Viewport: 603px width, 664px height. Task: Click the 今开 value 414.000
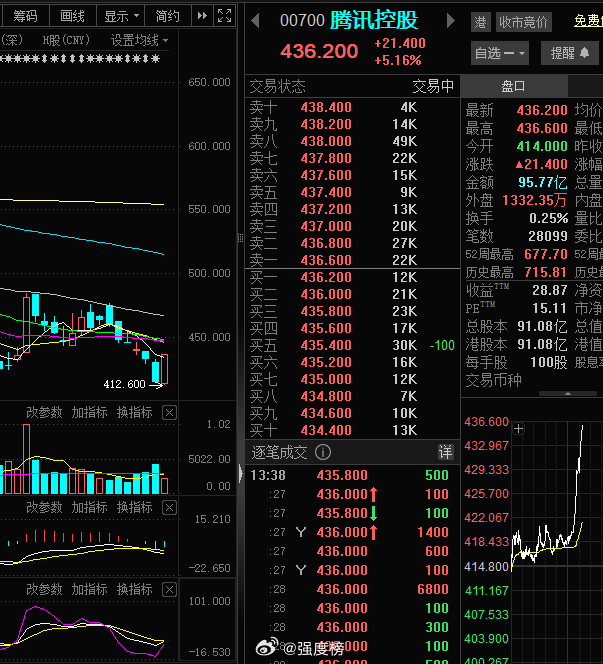click(542, 147)
